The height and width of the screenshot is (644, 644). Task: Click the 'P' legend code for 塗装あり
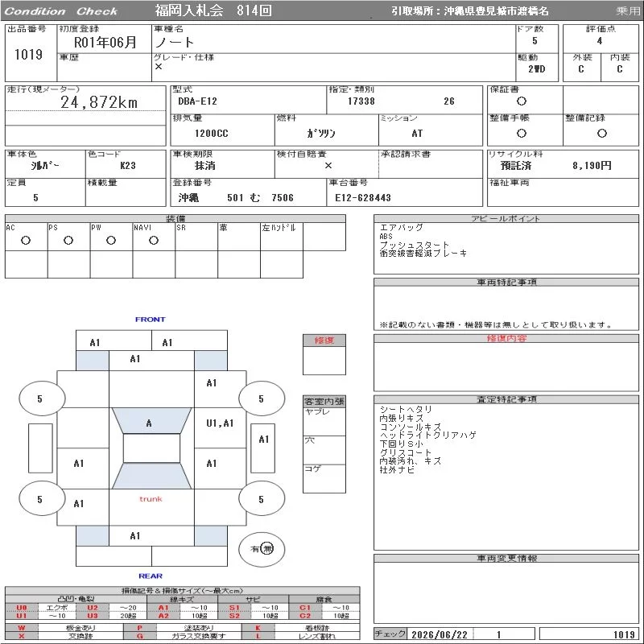click(x=140, y=628)
